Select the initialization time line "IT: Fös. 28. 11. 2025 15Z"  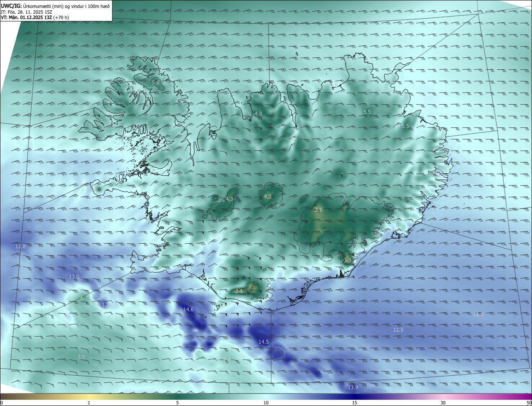pyautogui.click(x=26, y=12)
